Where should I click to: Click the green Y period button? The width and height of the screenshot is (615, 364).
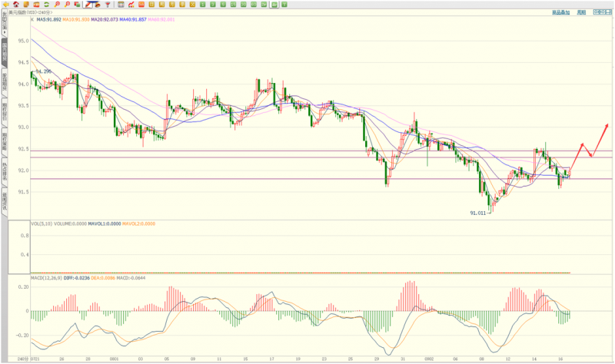pos(284,5)
